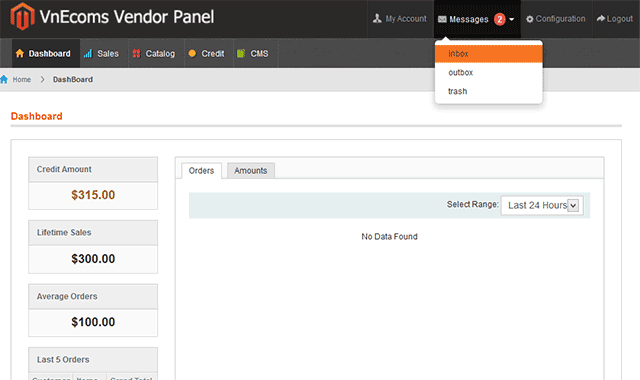The width and height of the screenshot is (640, 380).
Task: Click the Average Orders value $100.00
Action: [93, 322]
